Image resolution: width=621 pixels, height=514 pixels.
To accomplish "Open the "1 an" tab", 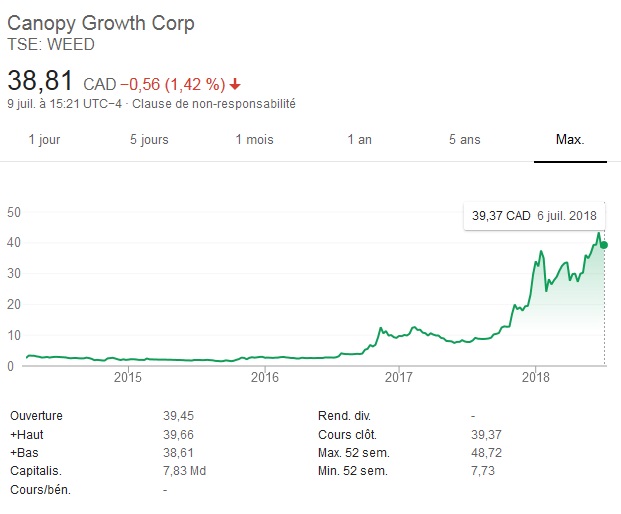I will coord(359,139).
